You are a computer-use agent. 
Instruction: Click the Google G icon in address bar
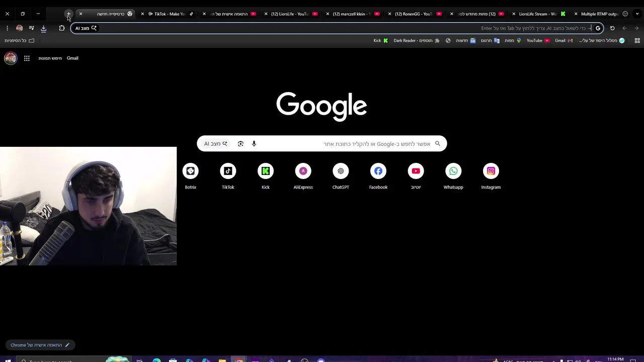[598, 28]
